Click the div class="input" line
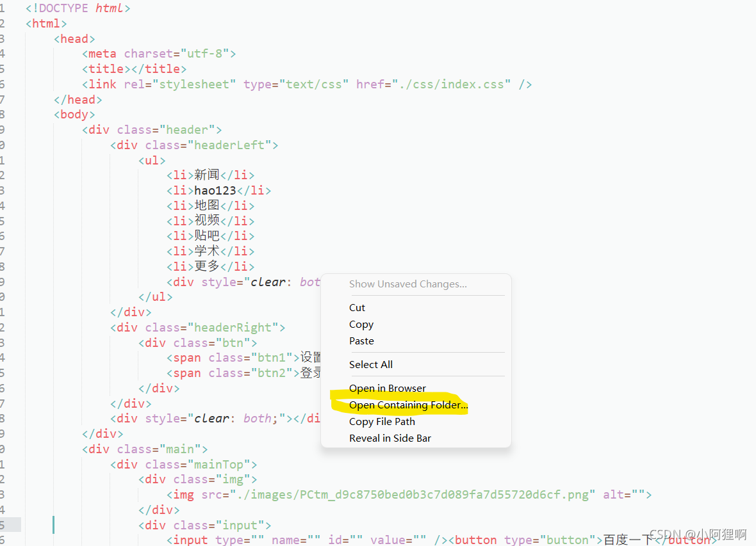The height and width of the screenshot is (546, 756). [205, 526]
